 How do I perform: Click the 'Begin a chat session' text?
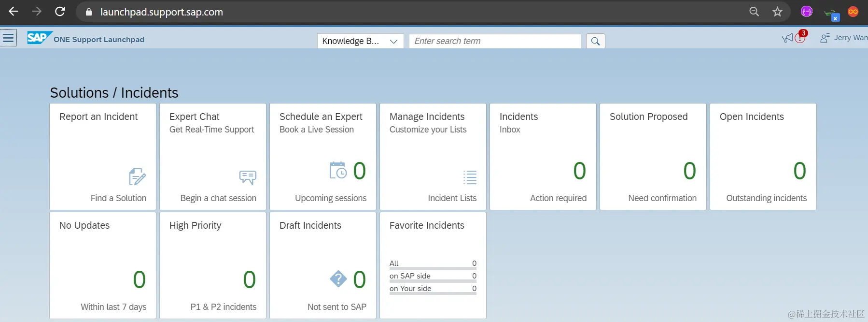click(x=218, y=198)
